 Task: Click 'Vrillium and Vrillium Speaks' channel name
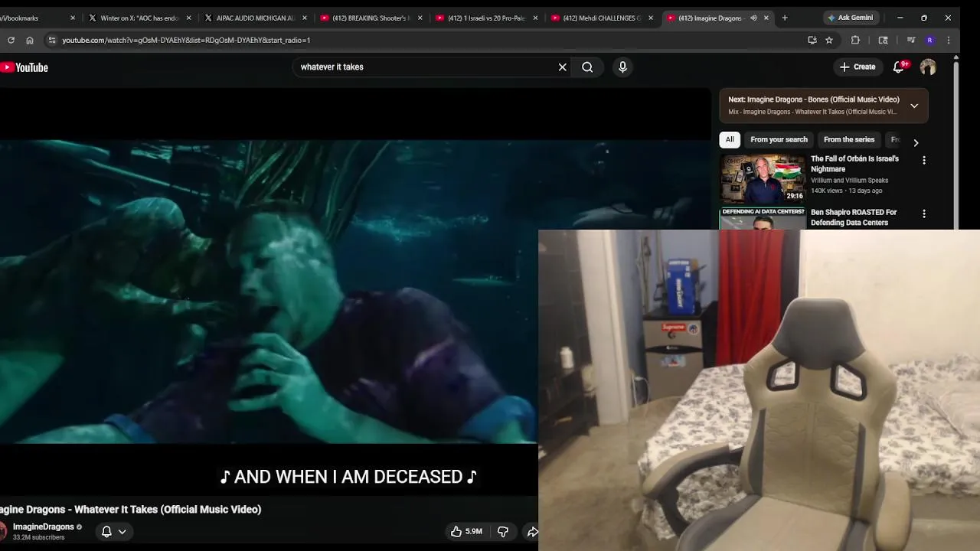[x=849, y=181]
